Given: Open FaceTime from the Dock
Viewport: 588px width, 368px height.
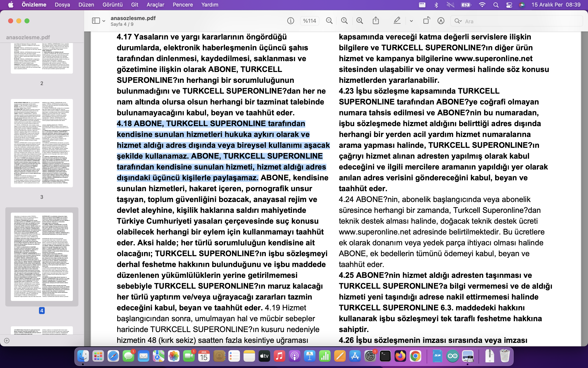Looking at the screenshot, I should (189, 356).
